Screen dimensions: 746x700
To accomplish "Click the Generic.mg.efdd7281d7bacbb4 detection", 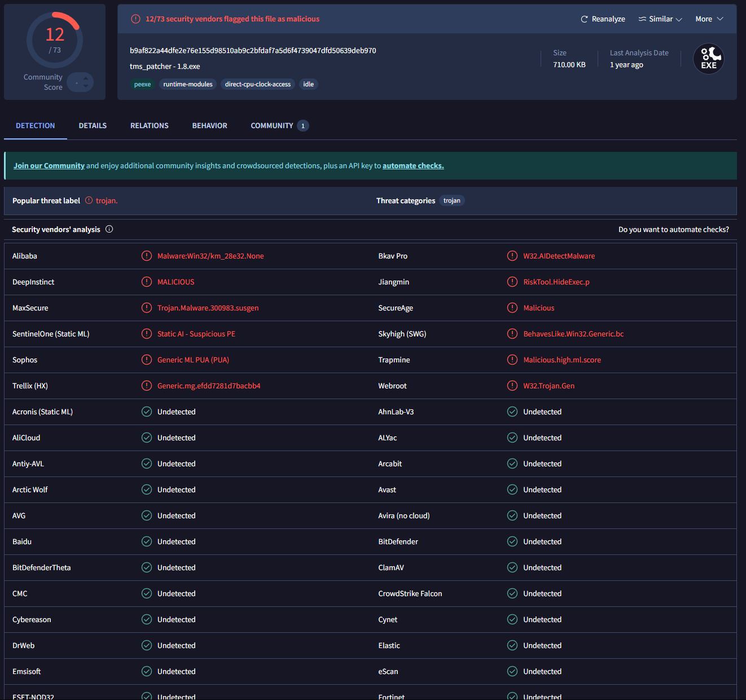I will coord(209,386).
